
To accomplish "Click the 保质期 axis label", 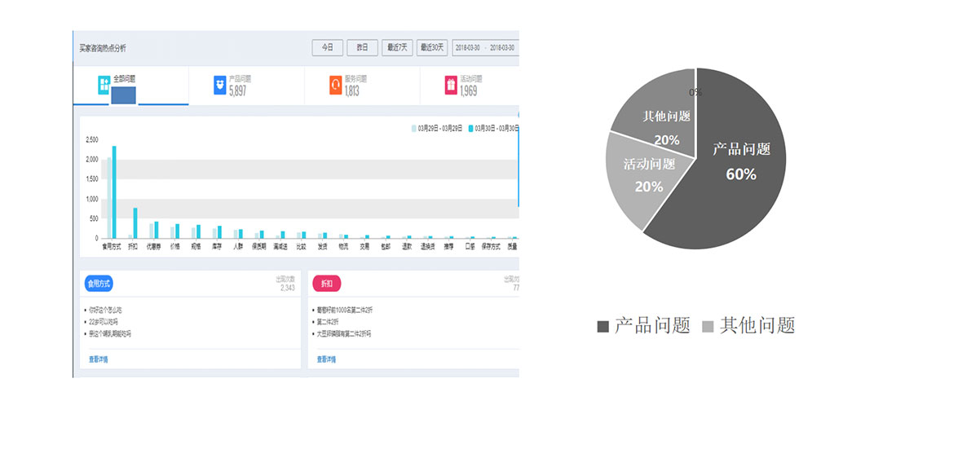I will tap(259, 245).
